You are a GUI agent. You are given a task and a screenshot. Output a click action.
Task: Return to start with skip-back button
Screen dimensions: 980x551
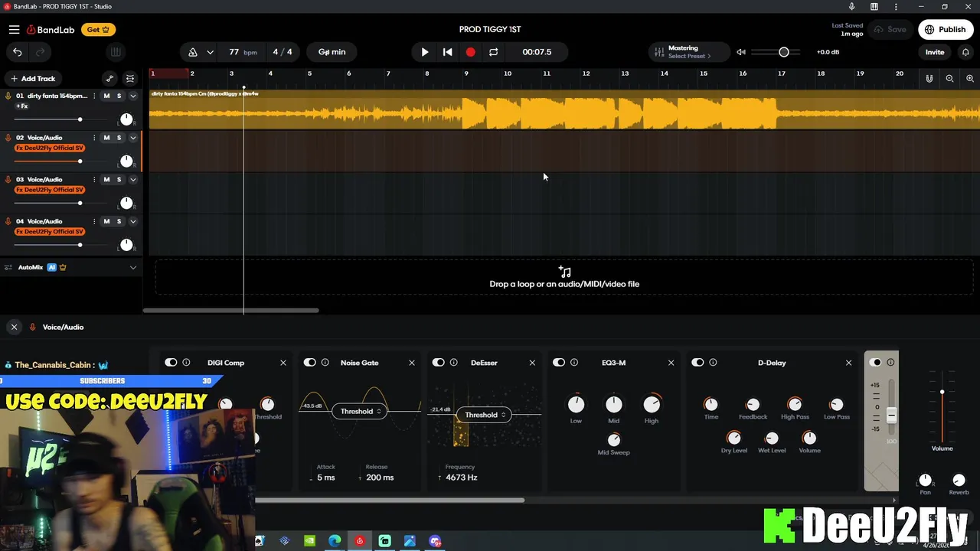pos(448,52)
